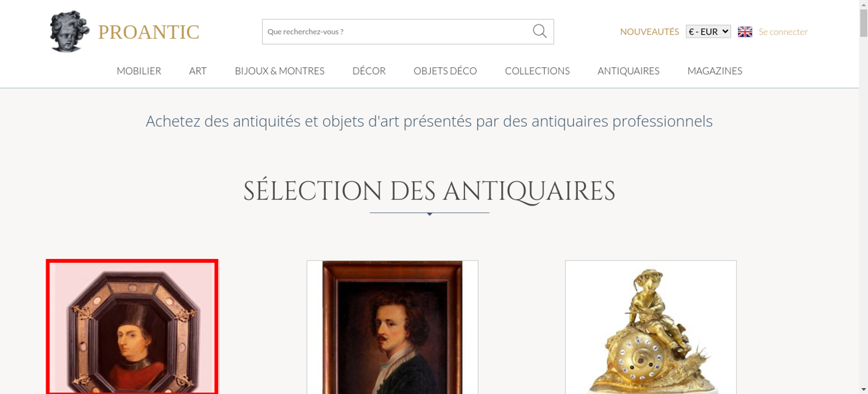
Task: Open the Collections menu
Action: (x=537, y=71)
